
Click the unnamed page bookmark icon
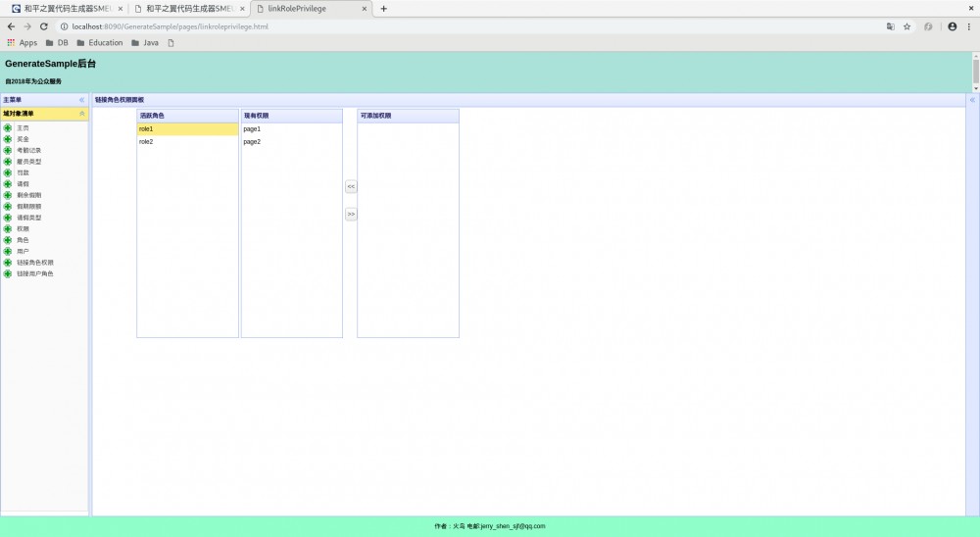[x=171, y=42]
